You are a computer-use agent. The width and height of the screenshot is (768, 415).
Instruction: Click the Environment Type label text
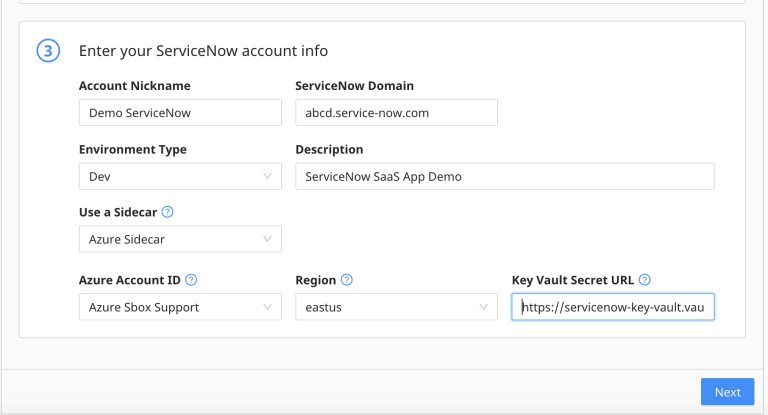132,150
